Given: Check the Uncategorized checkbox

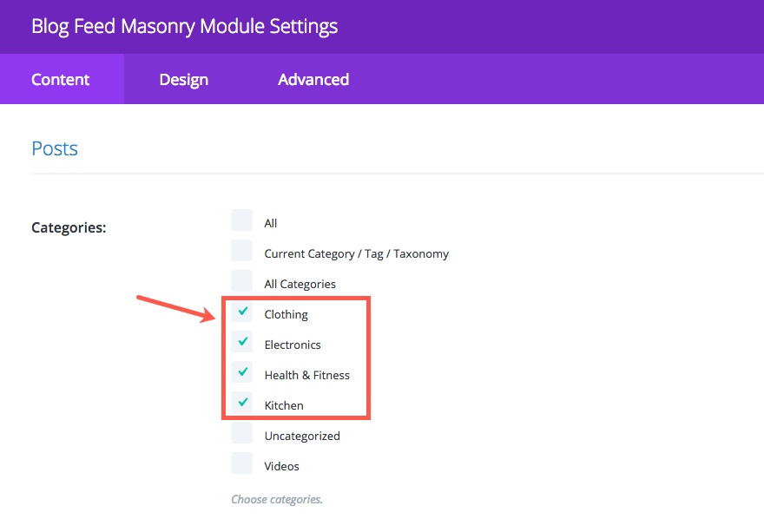Looking at the screenshot, I should (242, 433).
